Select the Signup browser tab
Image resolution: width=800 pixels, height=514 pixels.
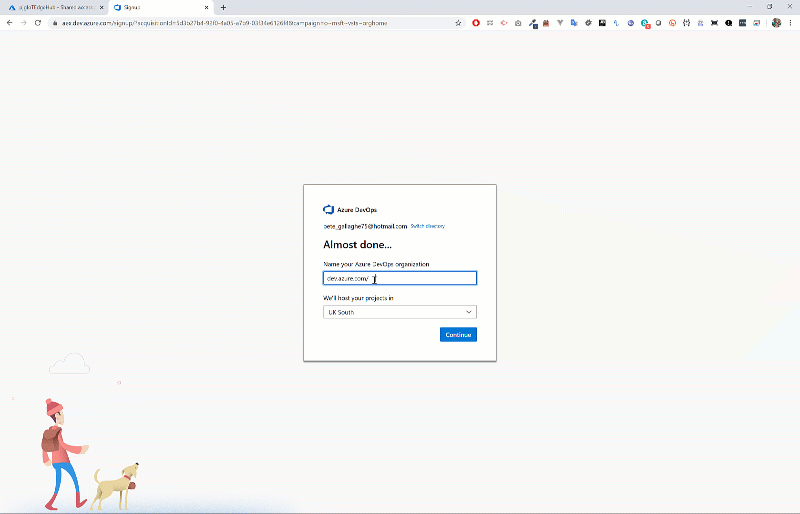[x=161, y=8]
